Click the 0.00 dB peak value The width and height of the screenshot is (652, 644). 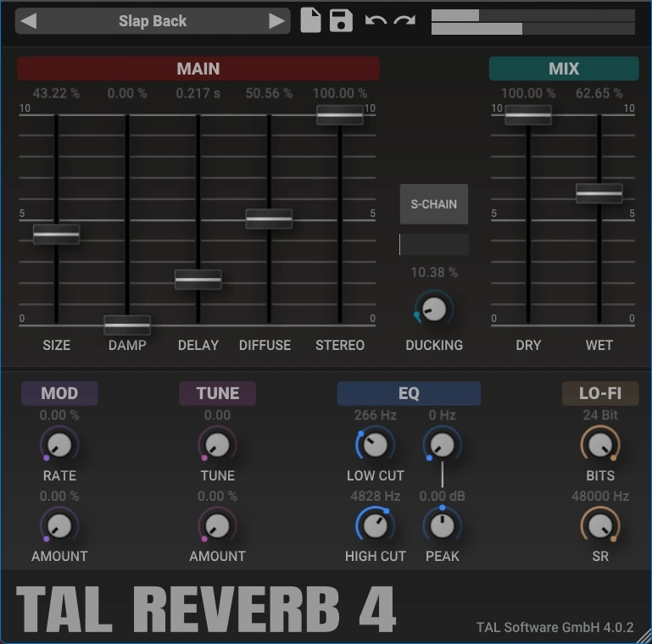(x=442, y=496)
